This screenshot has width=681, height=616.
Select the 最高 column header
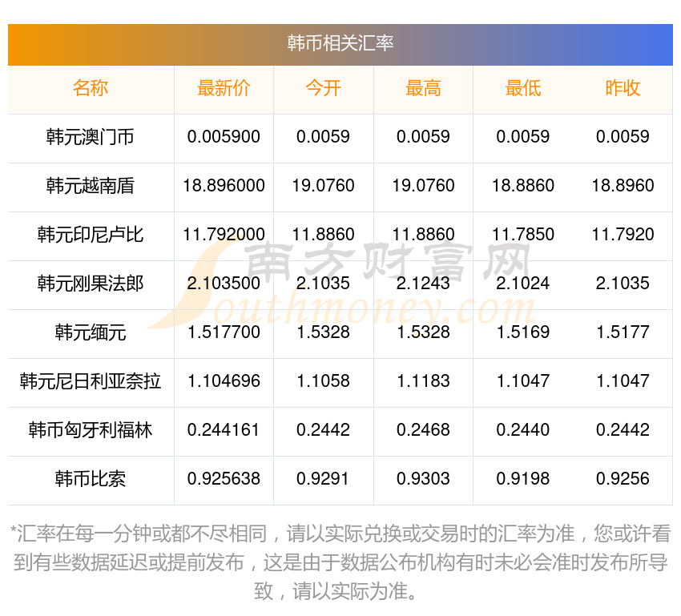pos(423,88)
